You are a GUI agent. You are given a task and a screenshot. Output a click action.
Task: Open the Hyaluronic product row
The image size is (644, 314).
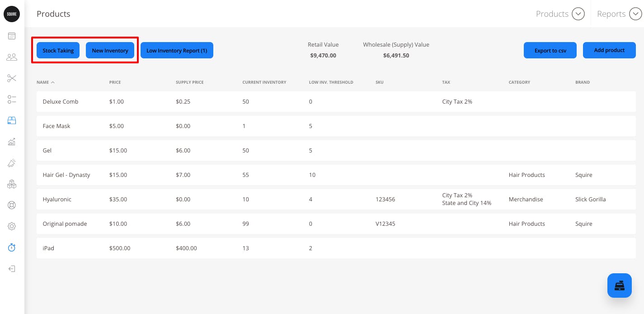[57, 199]
